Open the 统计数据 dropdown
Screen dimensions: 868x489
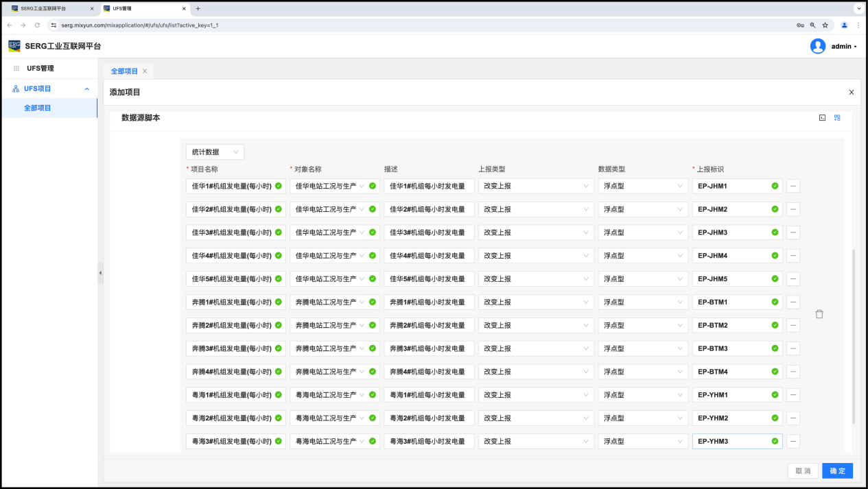click(215, 152)
